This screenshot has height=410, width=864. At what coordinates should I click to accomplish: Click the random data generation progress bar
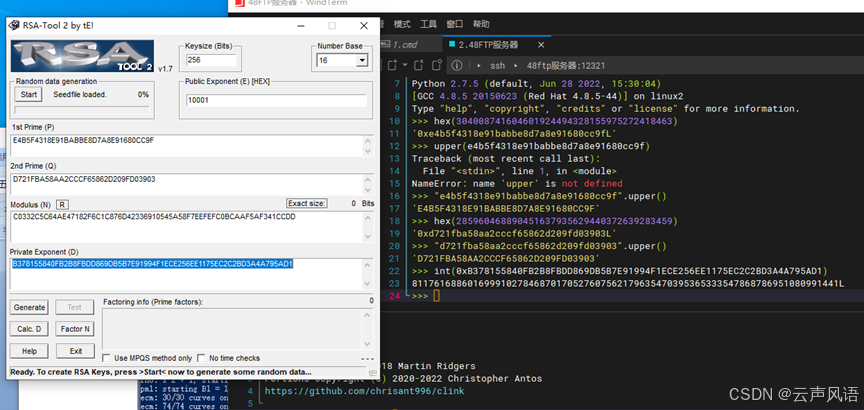tap(82, 110)
